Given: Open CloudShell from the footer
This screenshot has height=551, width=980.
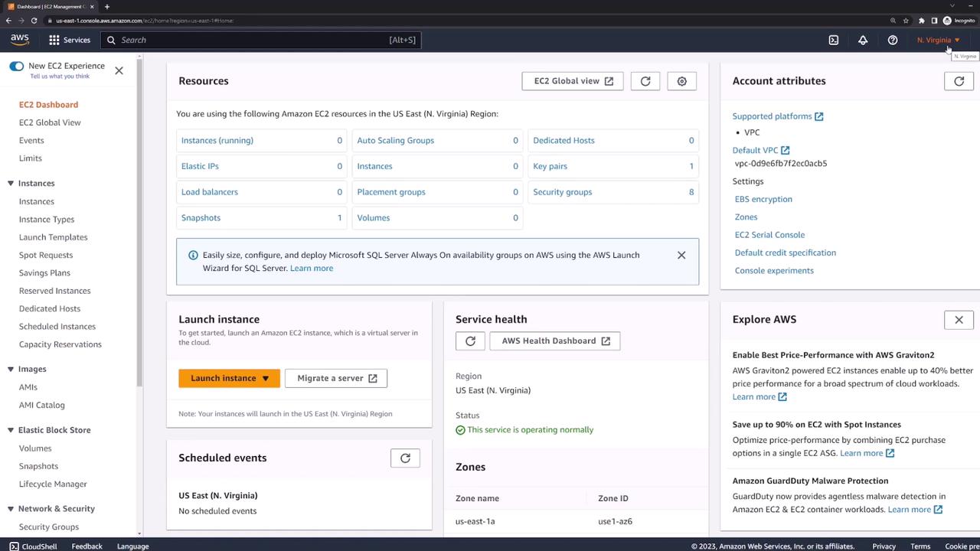Looking at the screenshot, I should pos(33,546).
